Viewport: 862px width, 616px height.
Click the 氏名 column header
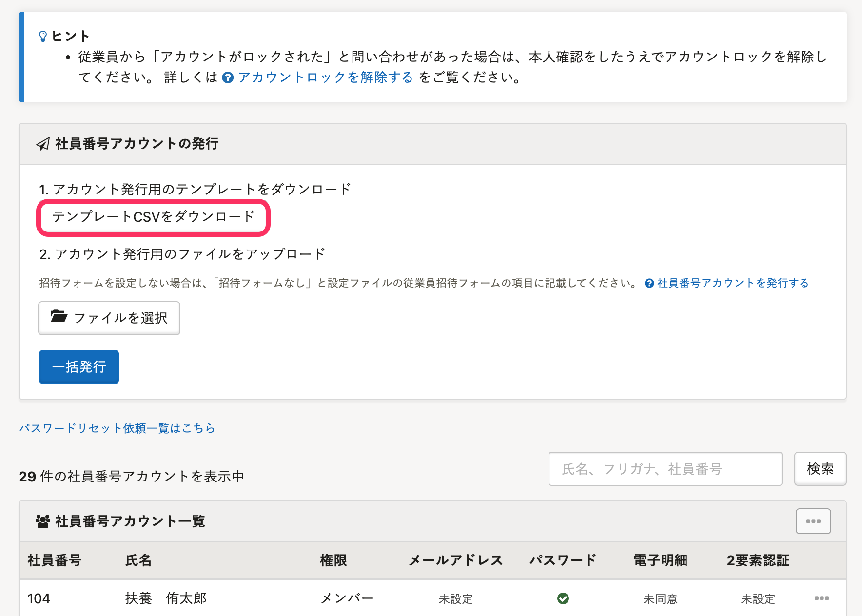(138, 560)
